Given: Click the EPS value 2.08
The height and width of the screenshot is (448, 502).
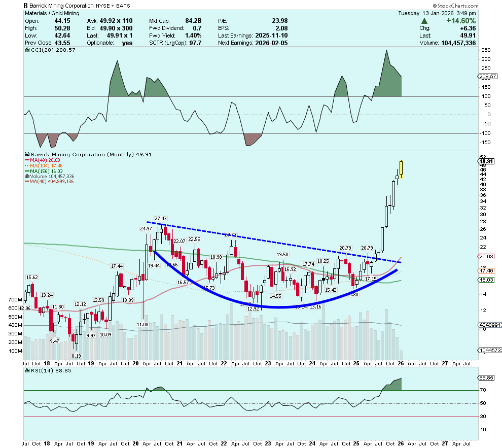Looking at the screenshot, I should 282,28.
